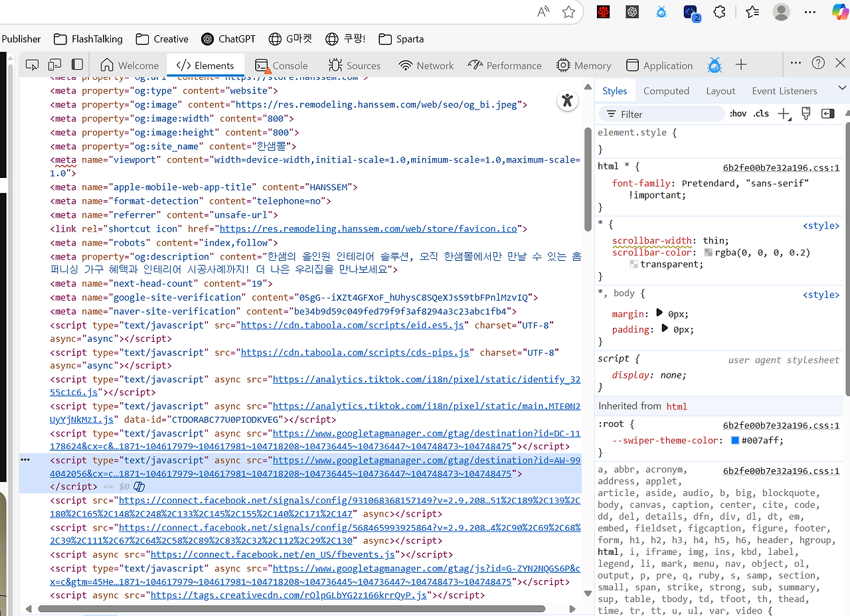This screenshot has height=616, width=850.
Task: Add more tools with the plus icon
Action: pyautogui.click(x=741, y=64)
